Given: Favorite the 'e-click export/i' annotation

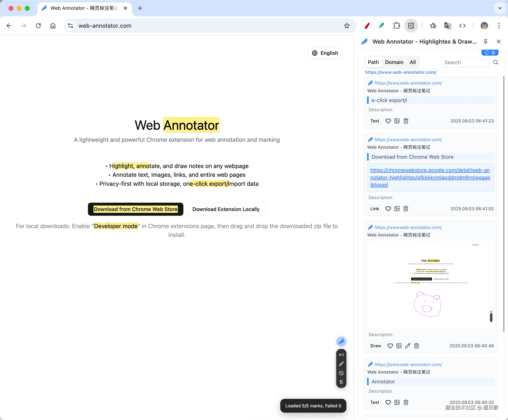Looking at the screenshot, I should 388,121.
